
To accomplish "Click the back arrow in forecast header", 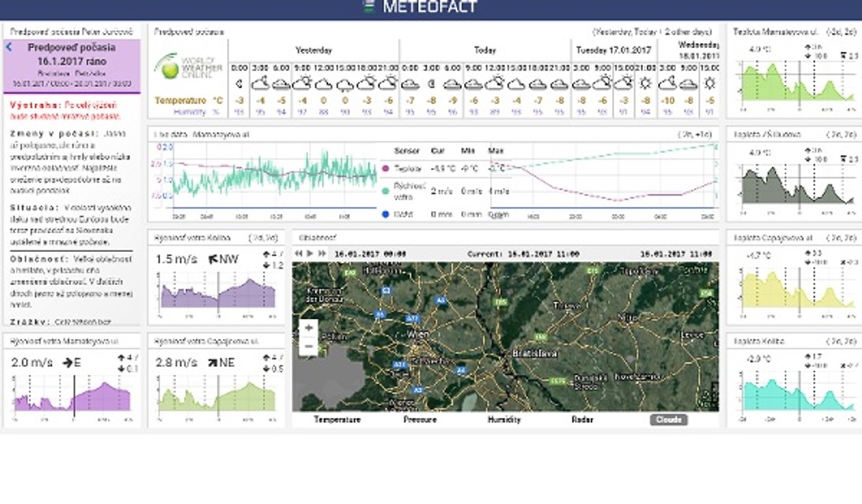I will click(x=9, y=47).
